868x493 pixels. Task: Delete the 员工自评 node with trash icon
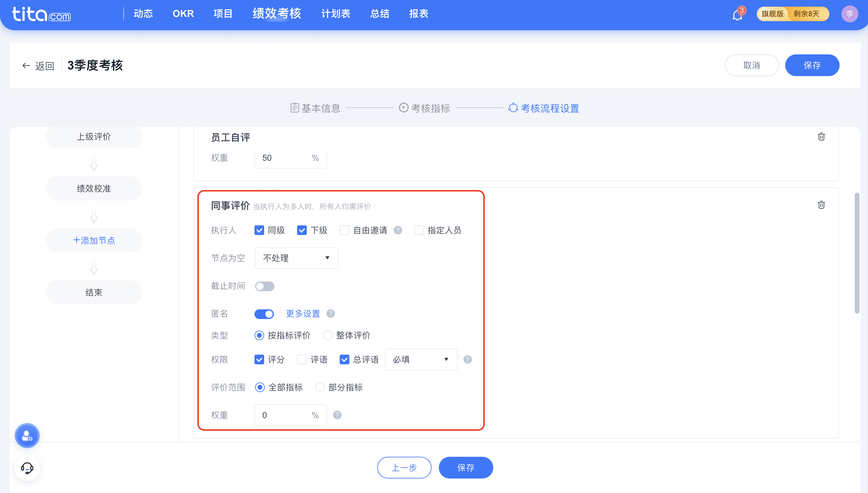[x=821, y=137]
